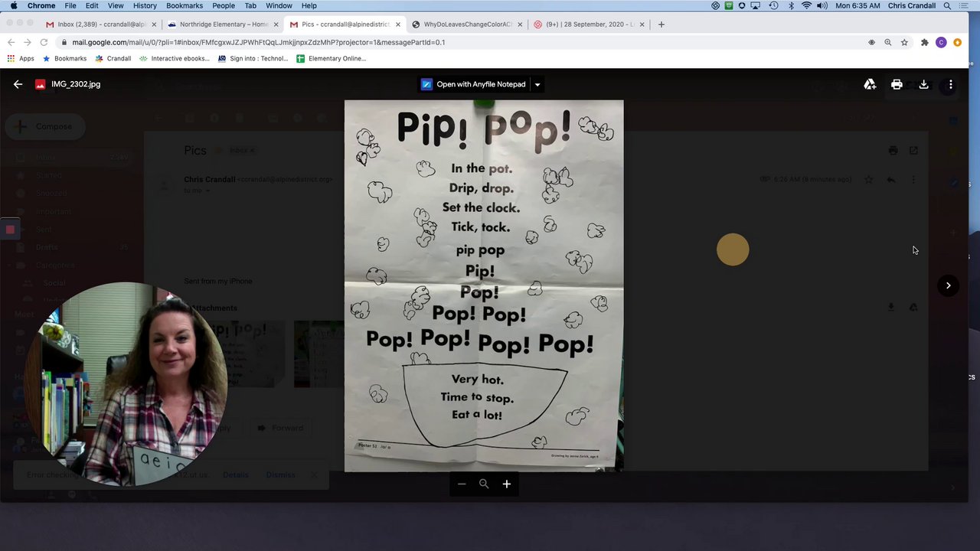Print the IMG_2302.jpg attachment
The height and width of the screenshot is (551, 980).
click(897, 84)
